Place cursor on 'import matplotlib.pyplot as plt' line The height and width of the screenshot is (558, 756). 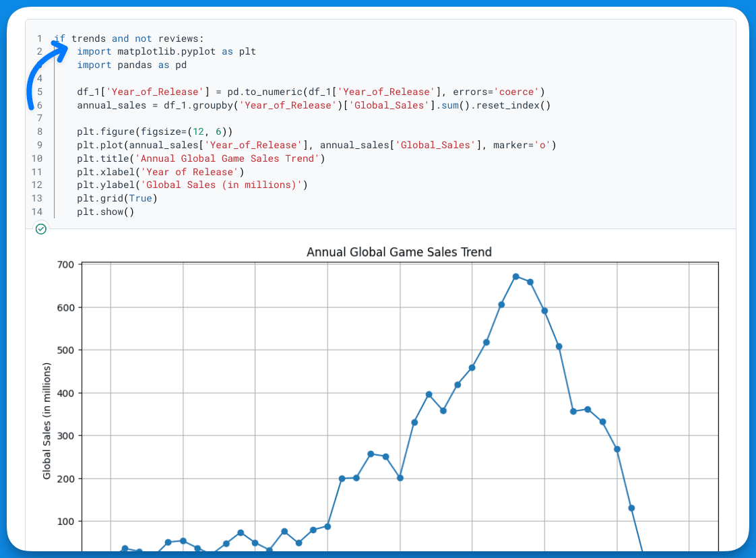pyautogui.click(x=166, y=51)
